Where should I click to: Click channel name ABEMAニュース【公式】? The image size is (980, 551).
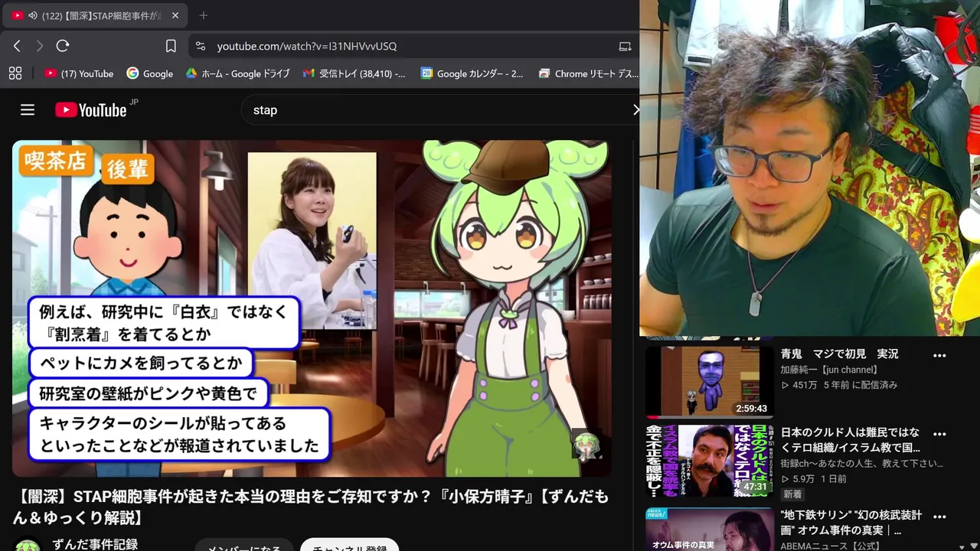831,546
